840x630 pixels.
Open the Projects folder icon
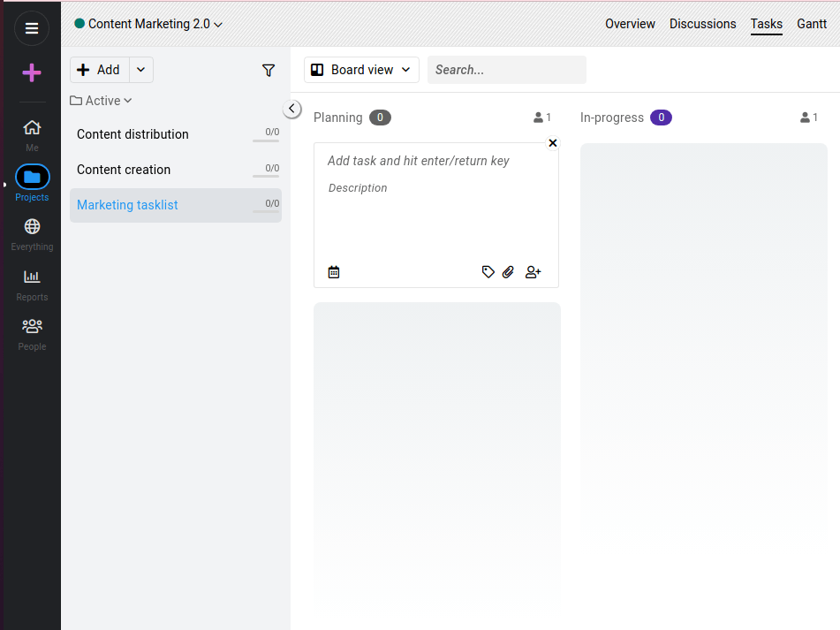point(32,177)
